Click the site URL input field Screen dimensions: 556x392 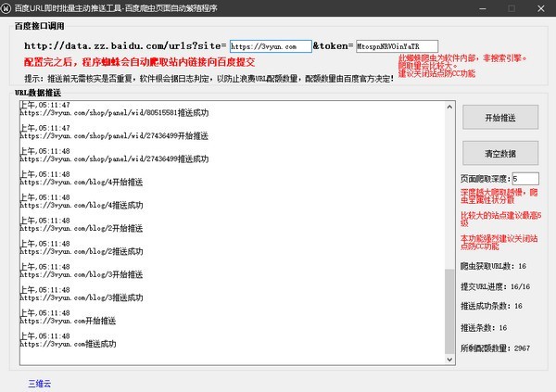click(x=269, y=45)
